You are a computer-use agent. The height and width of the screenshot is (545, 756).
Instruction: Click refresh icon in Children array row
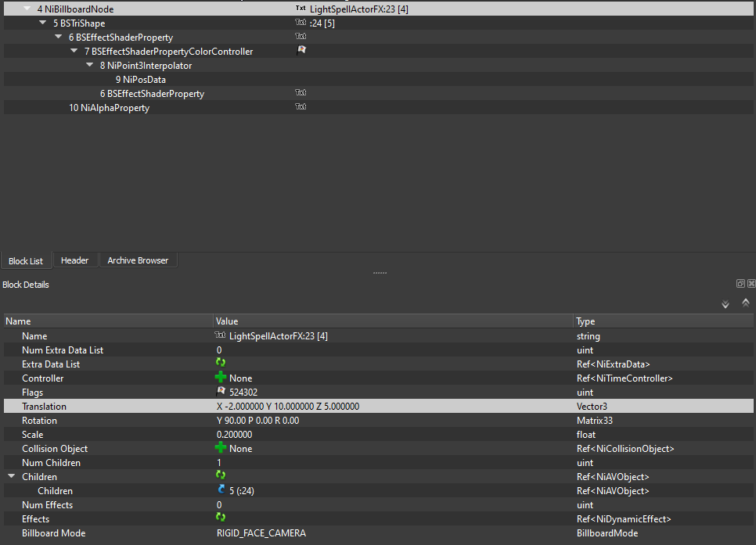[x=221, y=475]
